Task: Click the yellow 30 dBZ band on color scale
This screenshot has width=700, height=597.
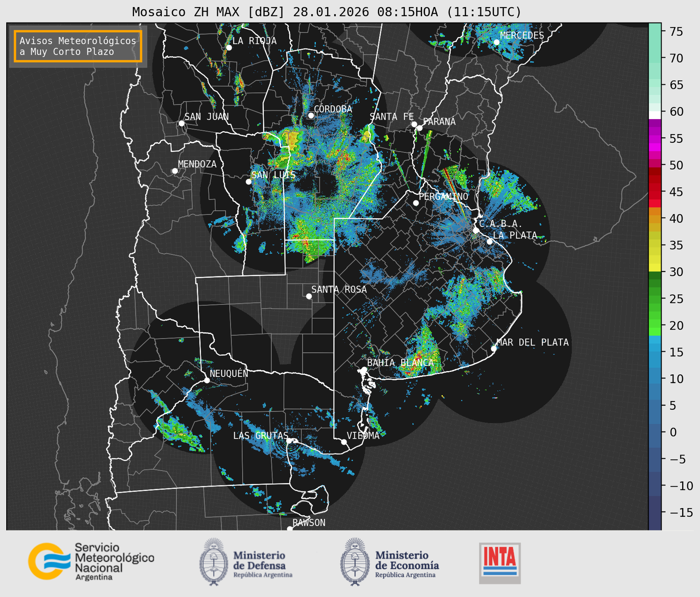Action: (655, 268)
